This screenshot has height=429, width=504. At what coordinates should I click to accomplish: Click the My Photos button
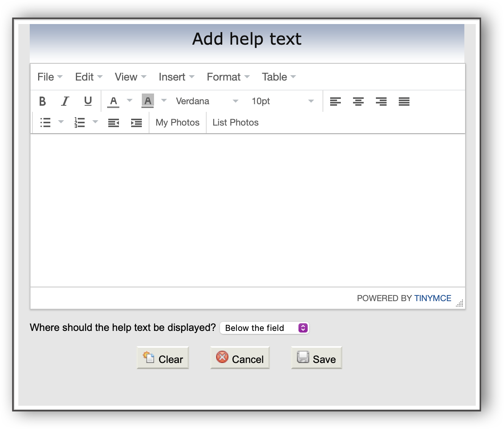point(178,123)
